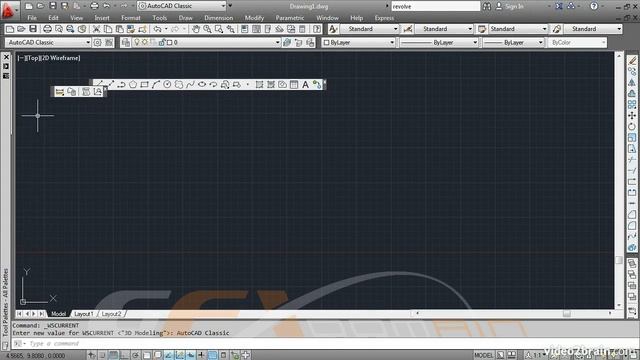
Task: Click the Make Object's Layer Current icon
Action: pyautogui.click(x=287, y=42)
